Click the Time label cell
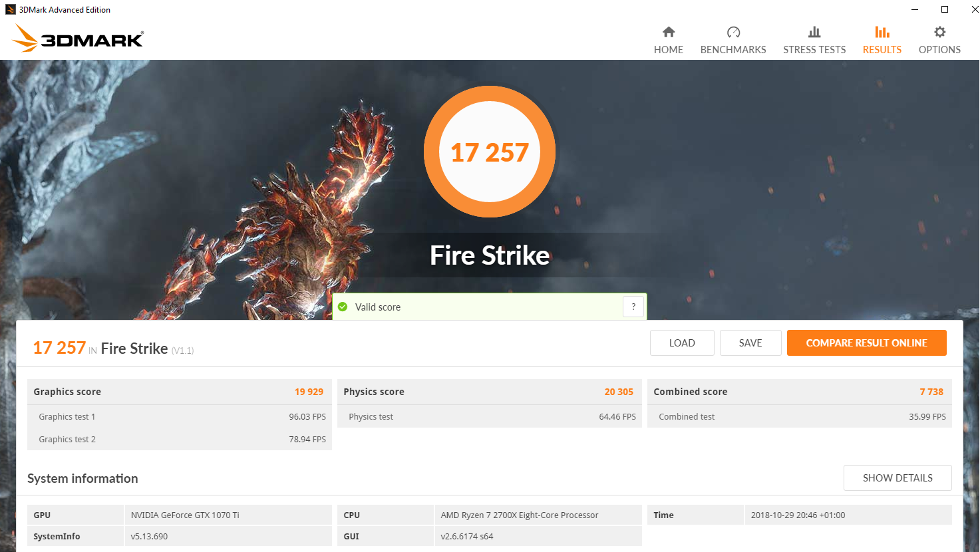This screenshot has width=980, height=552. point(695,515)
